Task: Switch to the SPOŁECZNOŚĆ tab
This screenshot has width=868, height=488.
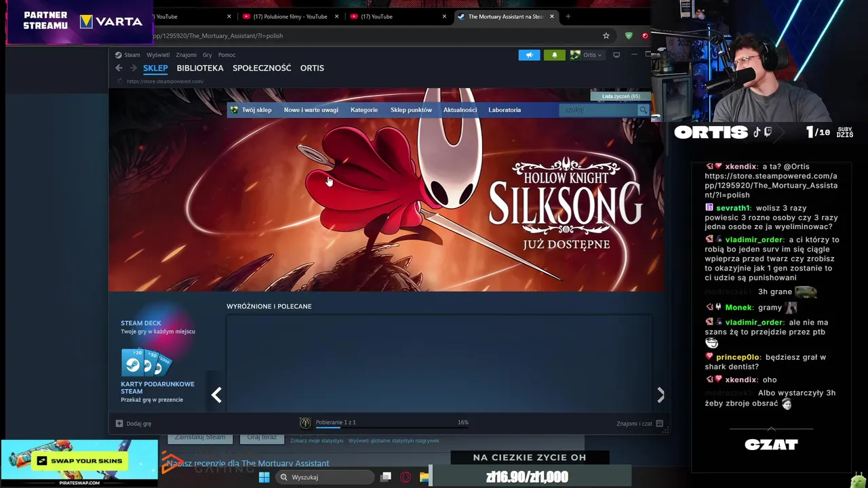Action: click(x=262, y=68)
